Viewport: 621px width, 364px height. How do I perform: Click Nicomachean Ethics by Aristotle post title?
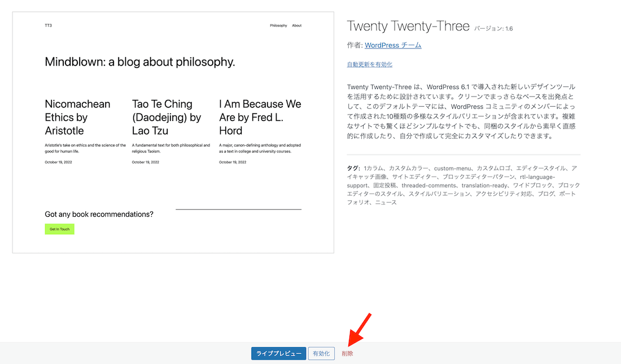click(78, 117)
